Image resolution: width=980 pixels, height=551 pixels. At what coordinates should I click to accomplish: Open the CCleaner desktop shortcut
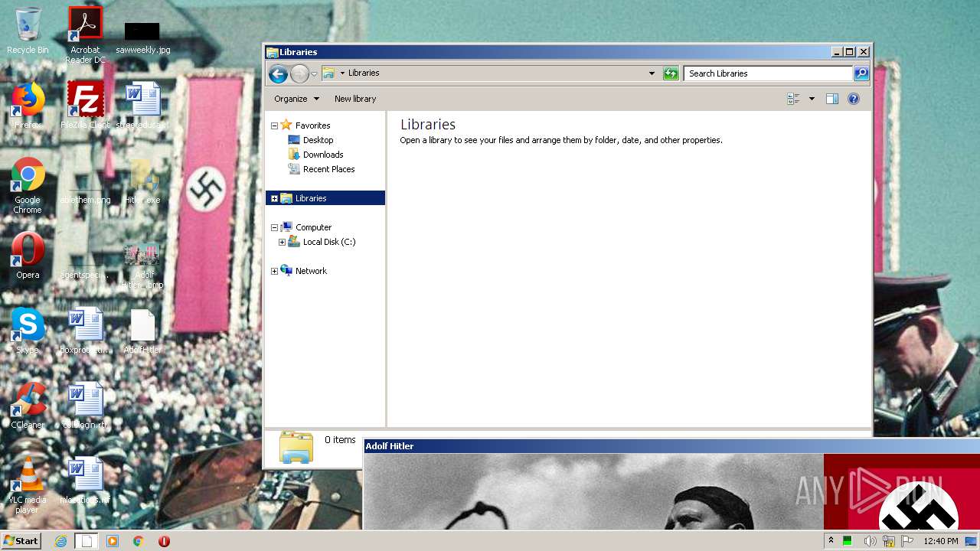point(28,406)
